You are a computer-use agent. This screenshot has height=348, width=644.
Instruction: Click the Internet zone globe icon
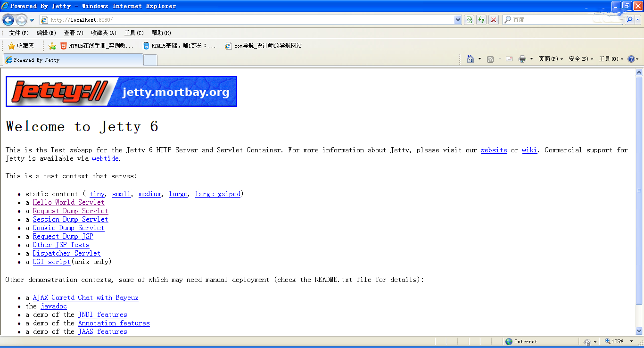pyautogui.click(x=509, y=341)
